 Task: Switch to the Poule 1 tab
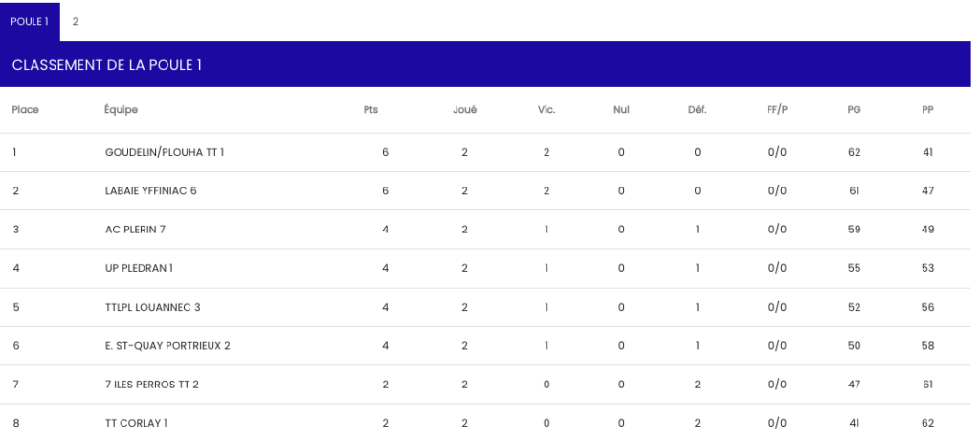pos(30,21)
